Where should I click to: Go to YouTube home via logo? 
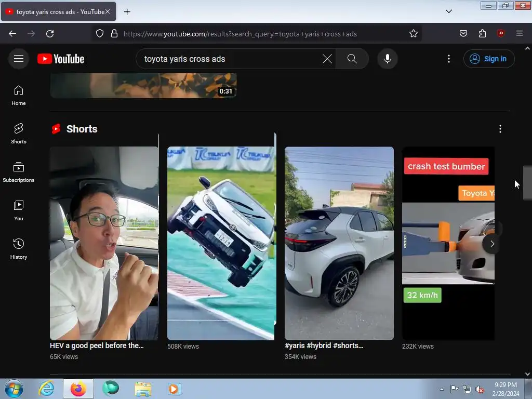tap(61, 59)
